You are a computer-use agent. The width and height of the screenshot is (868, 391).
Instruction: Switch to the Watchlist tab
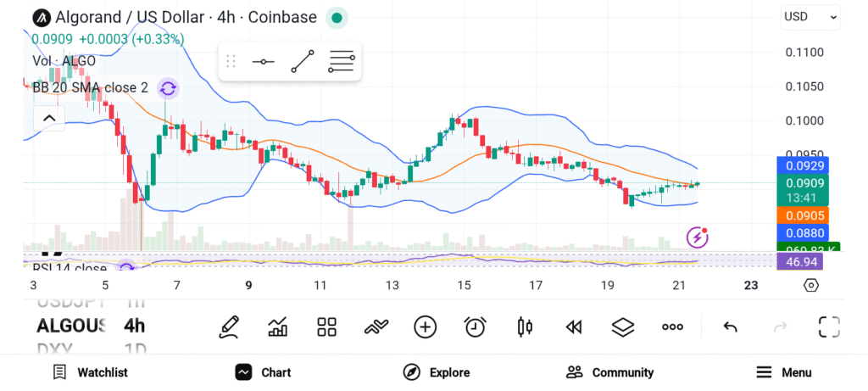pyautogui.click(x=90, y=372)
